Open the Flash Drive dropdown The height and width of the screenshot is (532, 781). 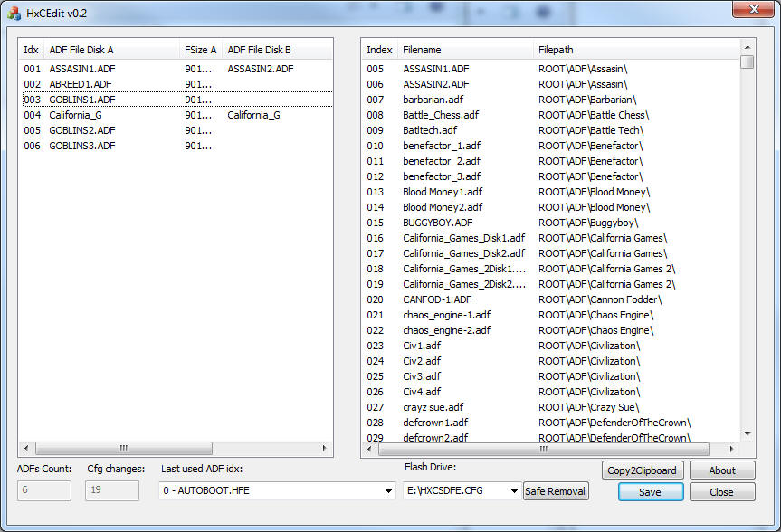click(514, 491)
